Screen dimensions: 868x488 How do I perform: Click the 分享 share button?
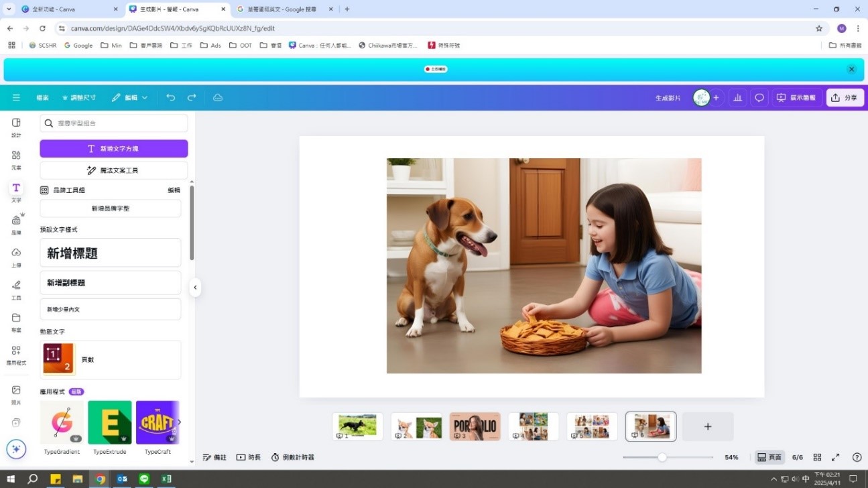845,98
